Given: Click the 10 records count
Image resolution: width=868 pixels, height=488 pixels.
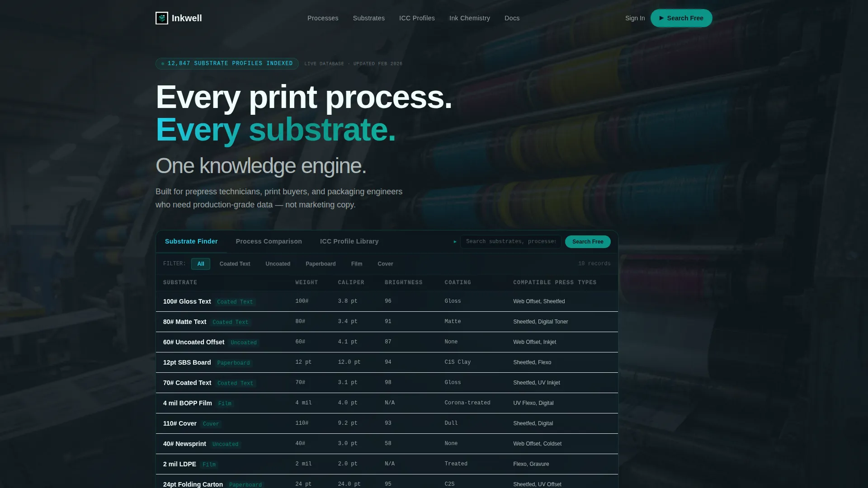Looking at the screenshot, I should pos(594,264).
